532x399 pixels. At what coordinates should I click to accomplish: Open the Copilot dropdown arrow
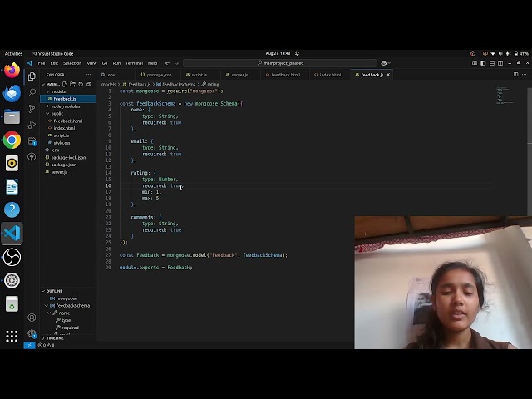coord(389,63)
